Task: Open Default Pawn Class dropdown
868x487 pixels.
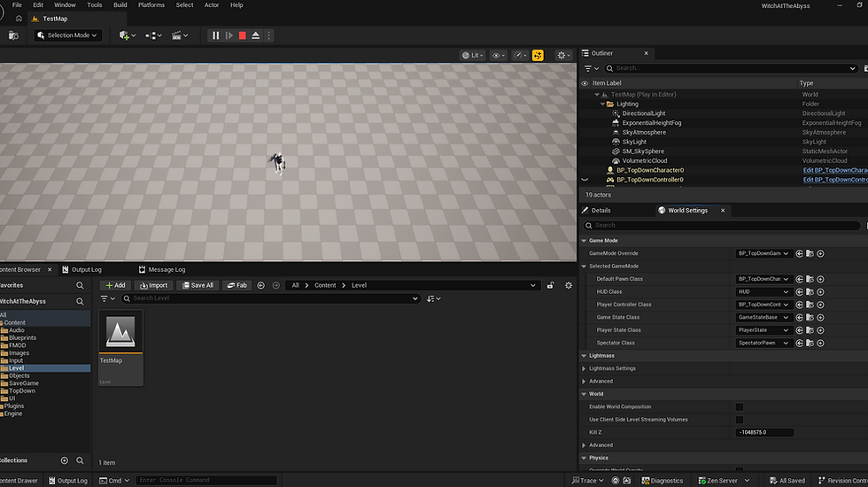Action: 763,279
